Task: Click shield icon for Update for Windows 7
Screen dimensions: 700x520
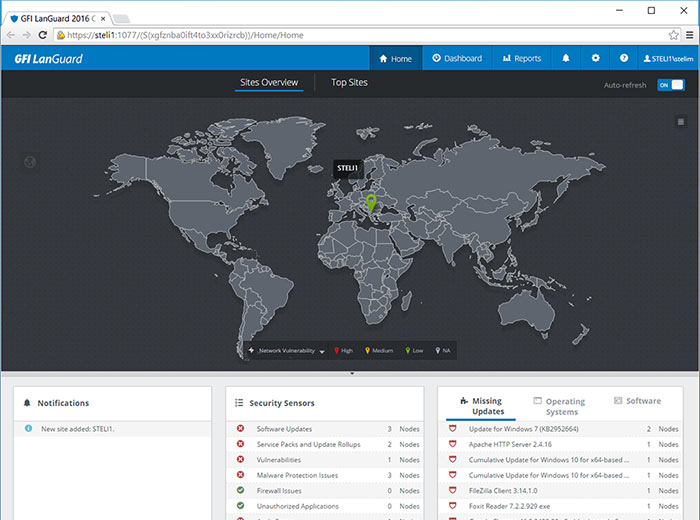Action: tap(452, 428)
